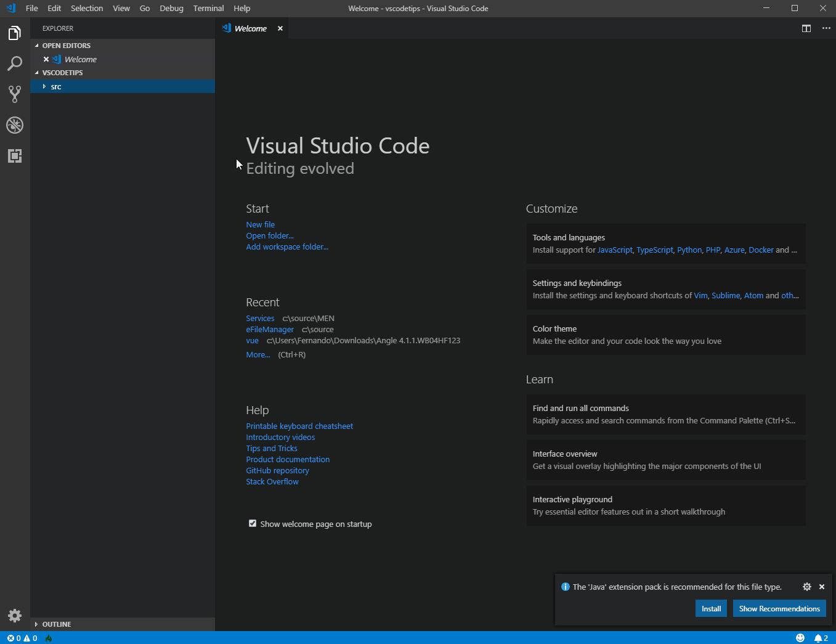
Task: Collapse the Open Editors section
Action: click(x=36, y=46)
